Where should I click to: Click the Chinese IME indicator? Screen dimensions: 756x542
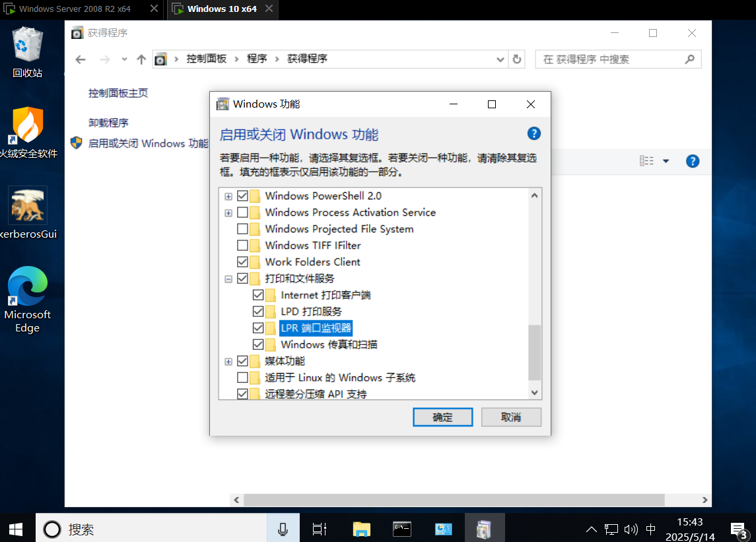coord(650,529)
